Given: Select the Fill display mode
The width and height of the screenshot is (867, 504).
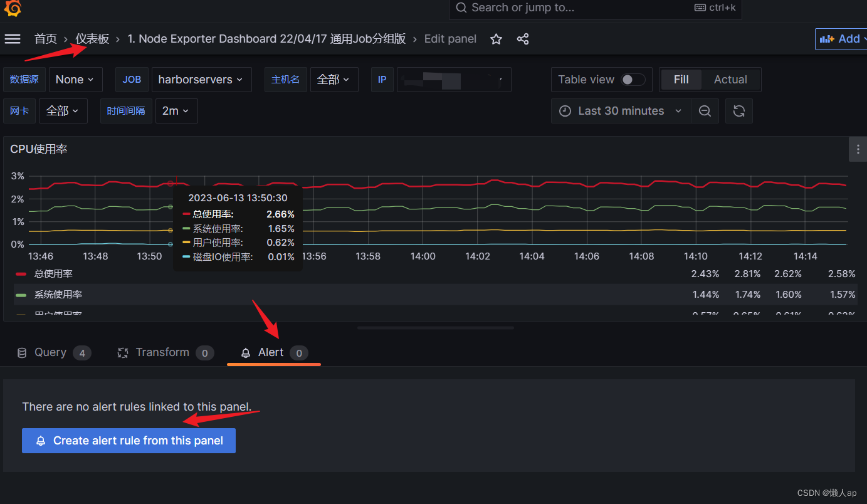Looking at the screenshot, I should (x=681, y=80).
